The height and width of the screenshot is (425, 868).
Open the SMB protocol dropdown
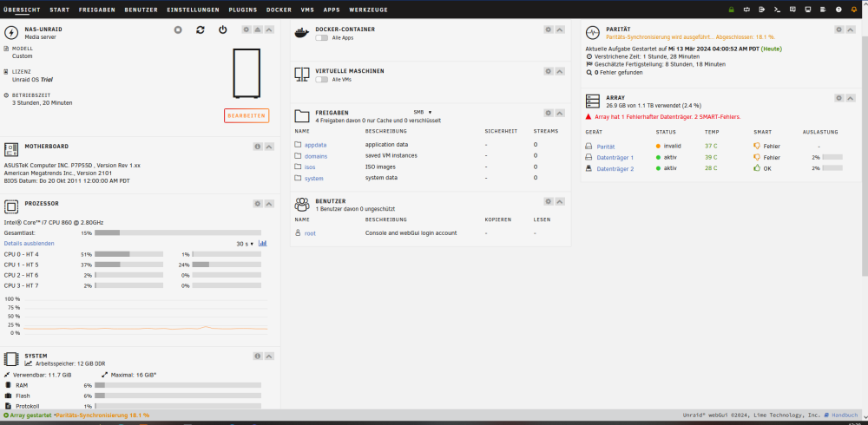click(423, 113)
